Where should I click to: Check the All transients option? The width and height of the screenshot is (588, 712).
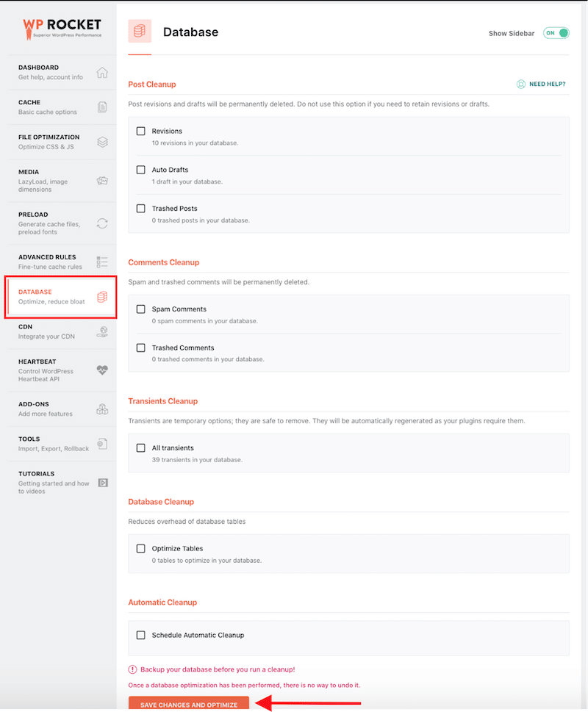click(x=140, y=447)
